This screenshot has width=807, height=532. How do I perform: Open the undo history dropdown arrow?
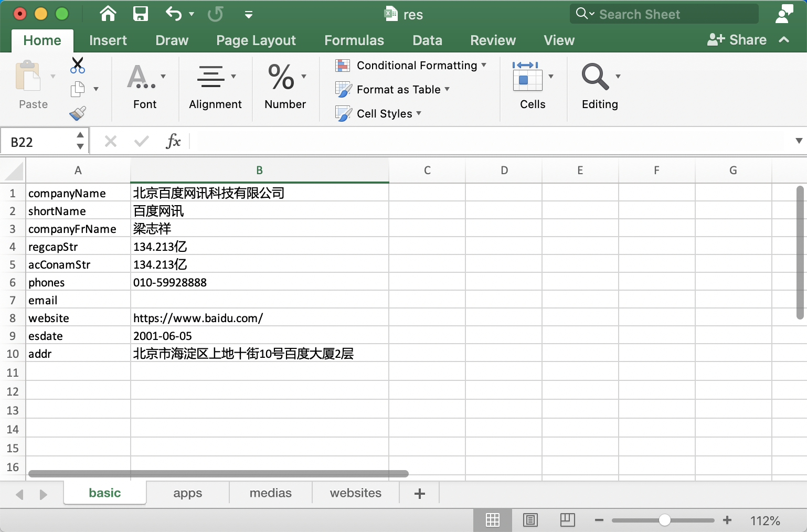pos(192,14)
